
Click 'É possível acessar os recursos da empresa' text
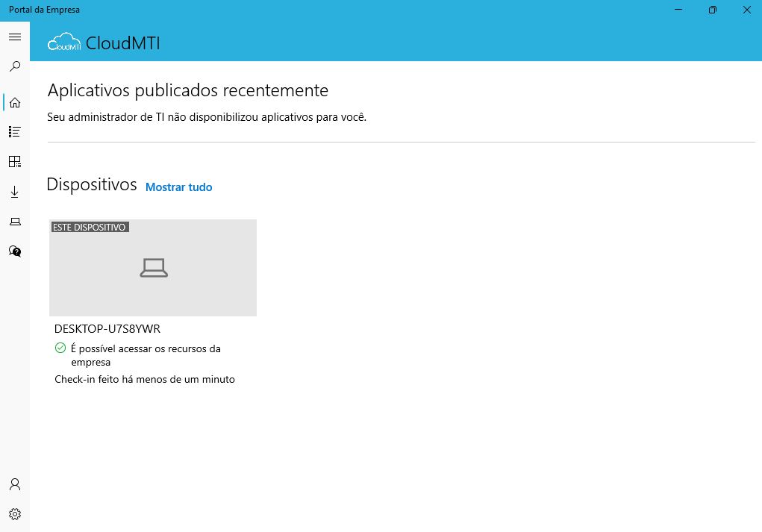click(146, 355)
